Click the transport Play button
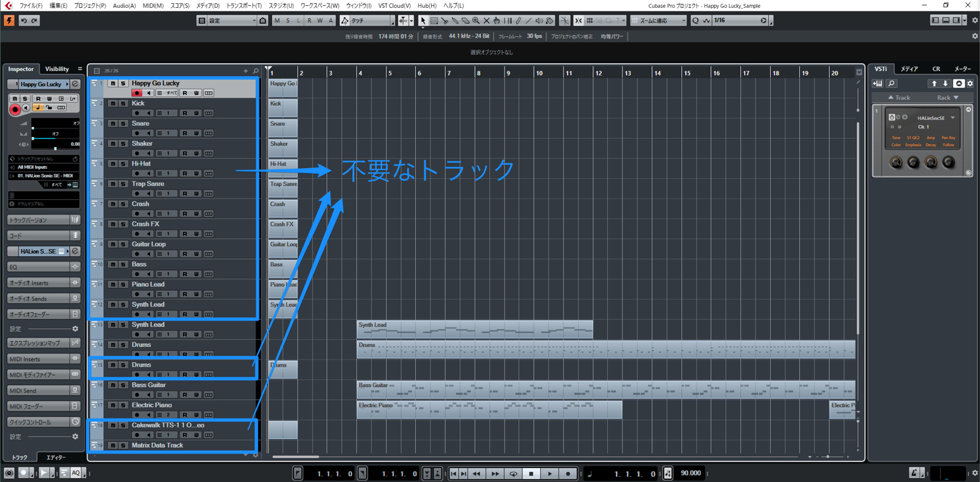This screenshot has width=980, height=482. (x=550, y=473)
